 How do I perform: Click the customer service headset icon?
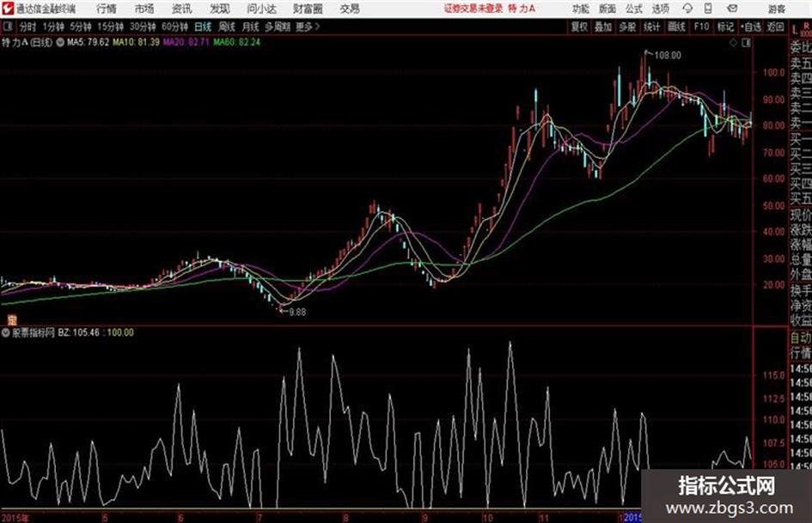tap(687, 9)
